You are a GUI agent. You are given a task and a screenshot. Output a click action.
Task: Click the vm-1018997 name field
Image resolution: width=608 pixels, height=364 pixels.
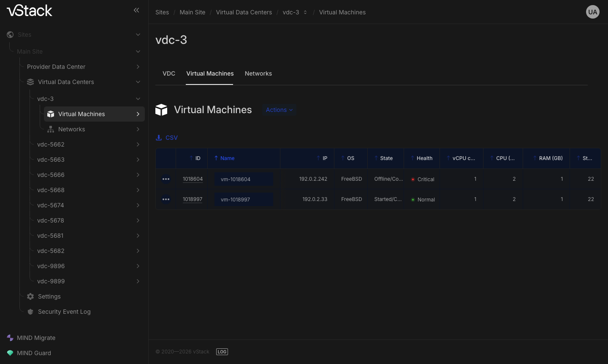[244, 199]
